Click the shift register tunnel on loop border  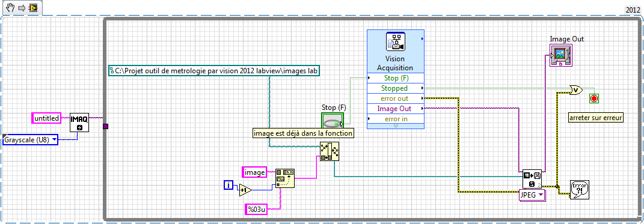pos(106,126)
